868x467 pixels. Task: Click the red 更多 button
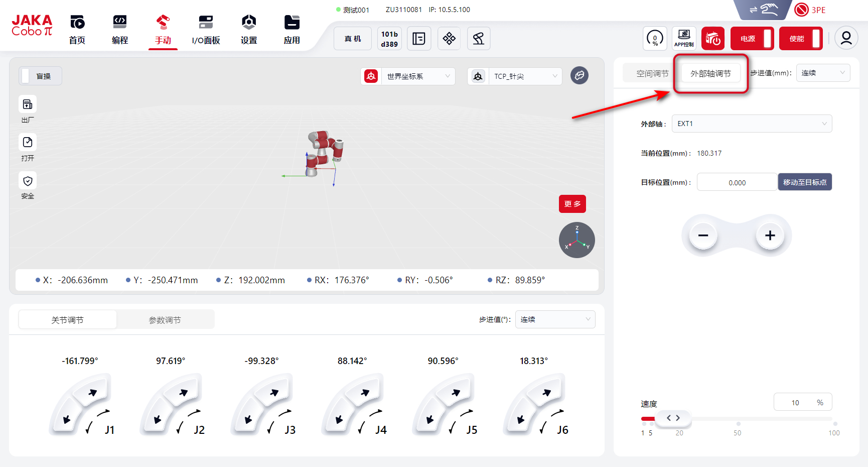pyautogui.click(x=572, y=204)
